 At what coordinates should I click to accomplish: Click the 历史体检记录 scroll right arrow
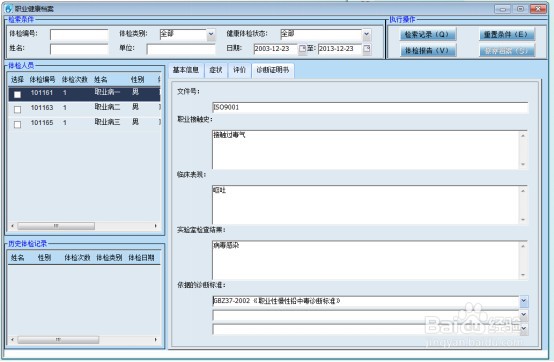[x=156, y=340]
